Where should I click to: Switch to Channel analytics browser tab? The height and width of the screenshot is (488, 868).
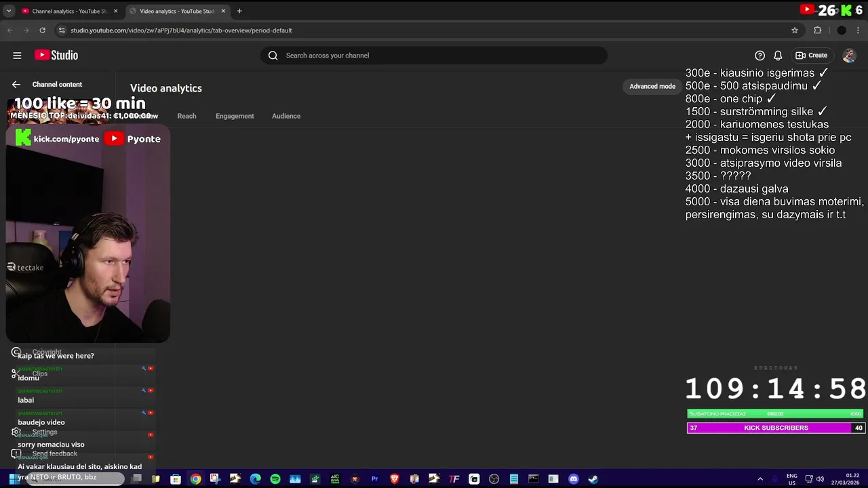[69, 11]
